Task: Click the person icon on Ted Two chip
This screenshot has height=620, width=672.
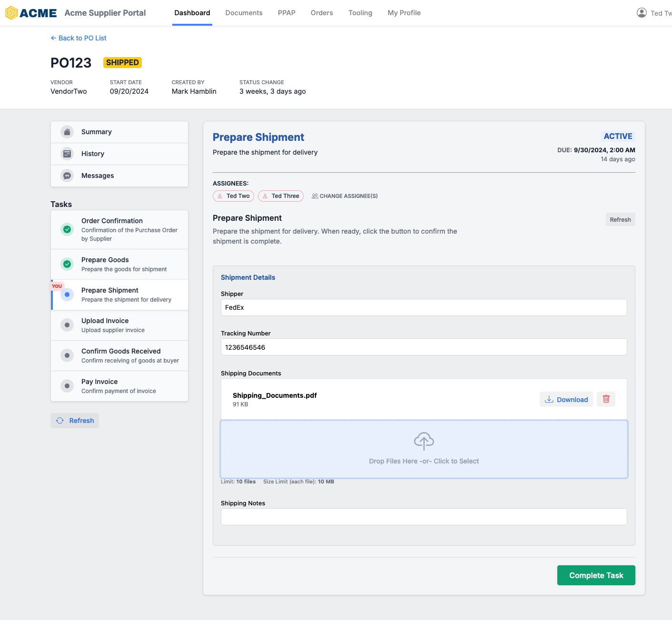Action: pos(220,196)
